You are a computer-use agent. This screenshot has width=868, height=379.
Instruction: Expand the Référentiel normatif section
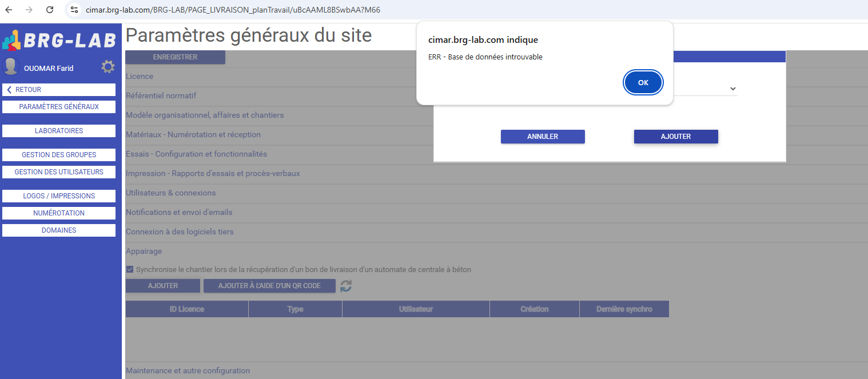(161, 95)
